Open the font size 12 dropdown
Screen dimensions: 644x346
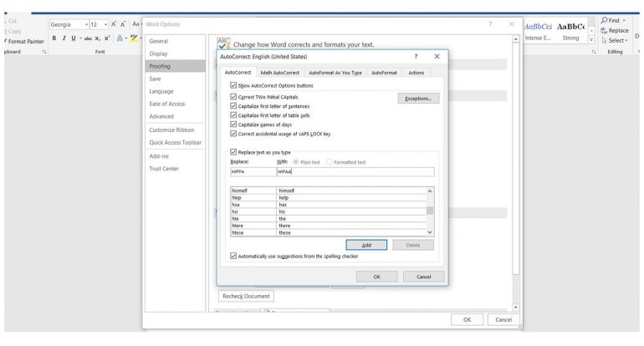point(105,24)
